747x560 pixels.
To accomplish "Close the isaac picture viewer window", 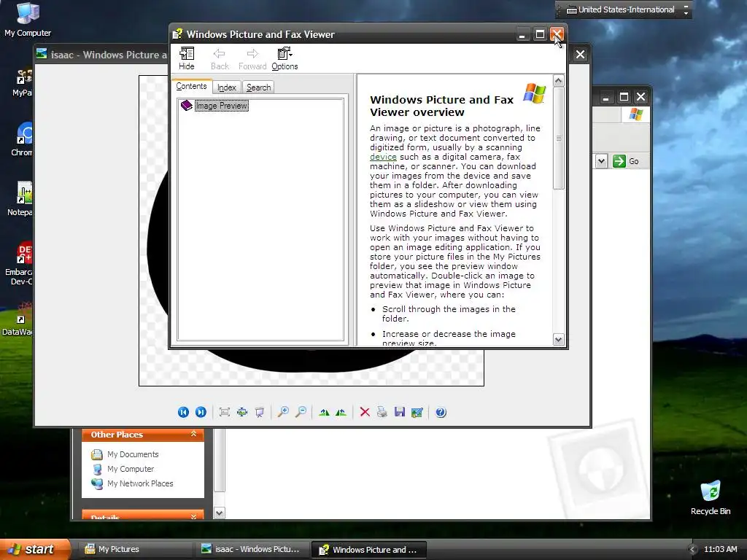I will [580, 55].
